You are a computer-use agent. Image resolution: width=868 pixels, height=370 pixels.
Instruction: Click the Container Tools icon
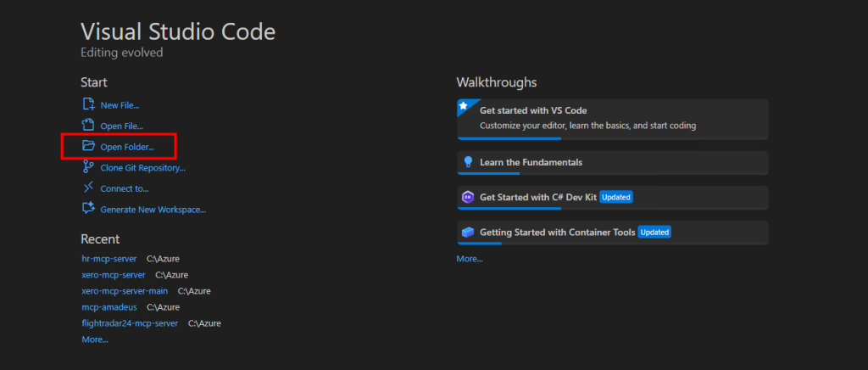pos(468,232)
